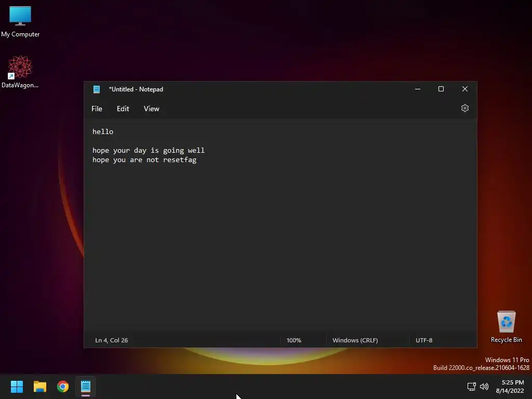This screenshot has height=399, width=532.
Task: Open the network icon in system tray
Action: click(x=472, y=387)
